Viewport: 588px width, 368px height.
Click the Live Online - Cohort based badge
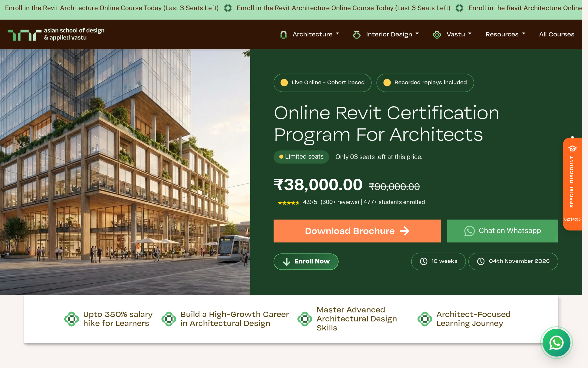[x=322, y=83]
